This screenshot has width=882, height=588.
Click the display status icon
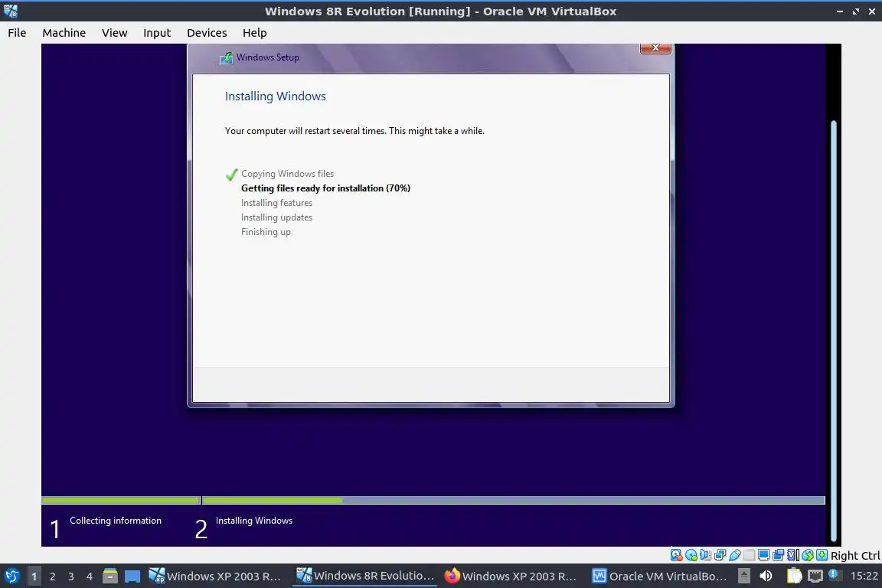pos(764,555)
